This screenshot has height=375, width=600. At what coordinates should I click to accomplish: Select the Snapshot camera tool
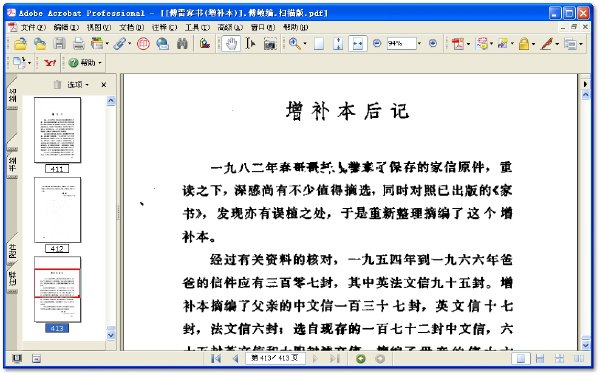270,44
